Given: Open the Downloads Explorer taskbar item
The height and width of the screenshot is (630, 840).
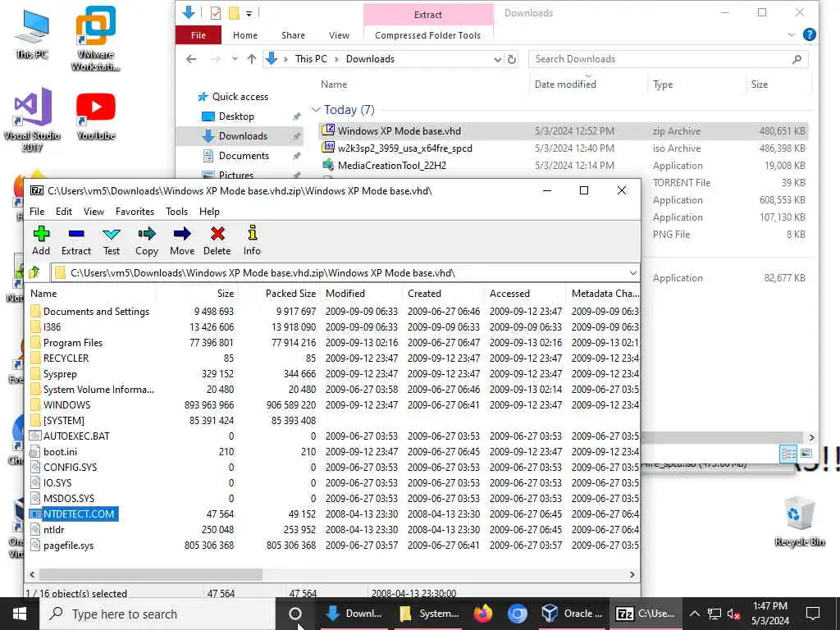Looking at the screenshot, I should click(x=354, y=614).
